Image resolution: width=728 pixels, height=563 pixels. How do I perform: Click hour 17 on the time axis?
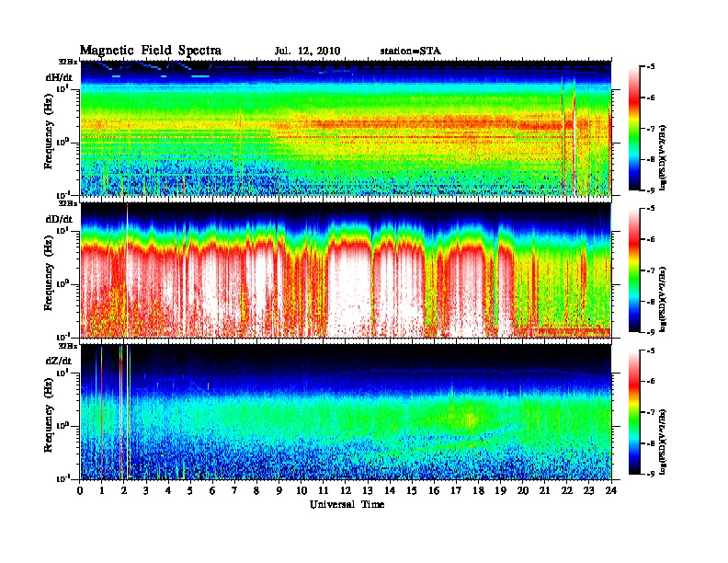[457, 490]
